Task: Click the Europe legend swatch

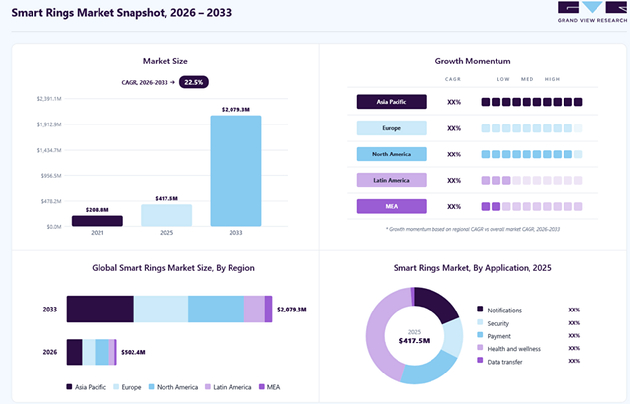Action: pyautogui.click(x=116, y=386)
